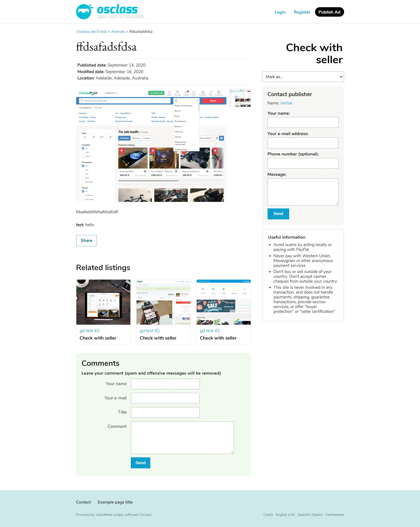Click the Send comment form button
This screenshot has height=527, width=420.
(x=140, y=463)
